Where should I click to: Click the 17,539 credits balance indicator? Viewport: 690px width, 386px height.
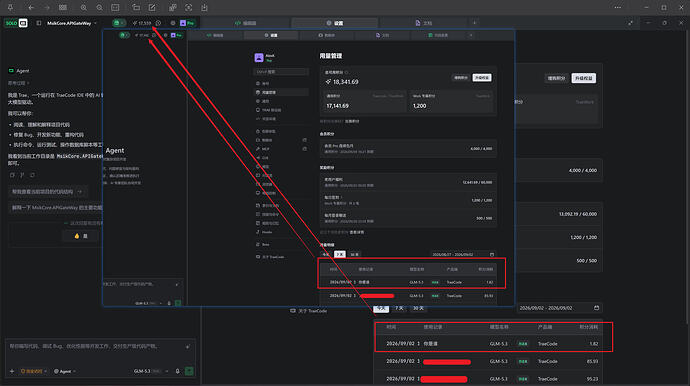[x=142, y=23]
